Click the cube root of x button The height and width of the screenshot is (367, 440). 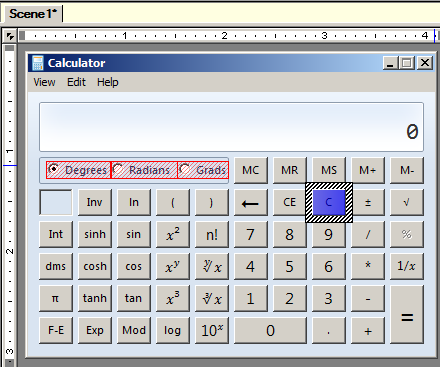(x=212, y=298)
